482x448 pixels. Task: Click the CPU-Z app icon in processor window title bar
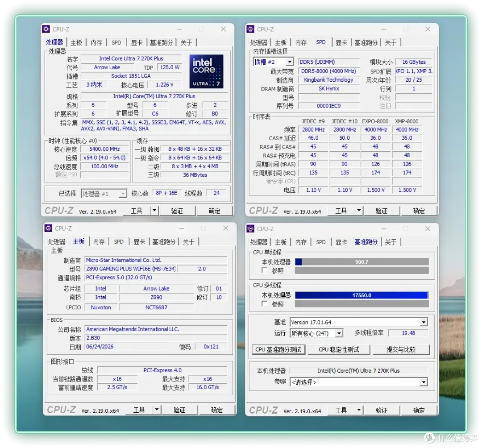[x=46, y=29]
